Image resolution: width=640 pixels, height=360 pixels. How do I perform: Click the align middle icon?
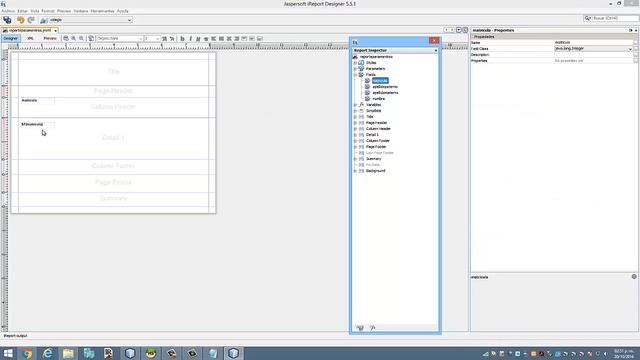252,38
